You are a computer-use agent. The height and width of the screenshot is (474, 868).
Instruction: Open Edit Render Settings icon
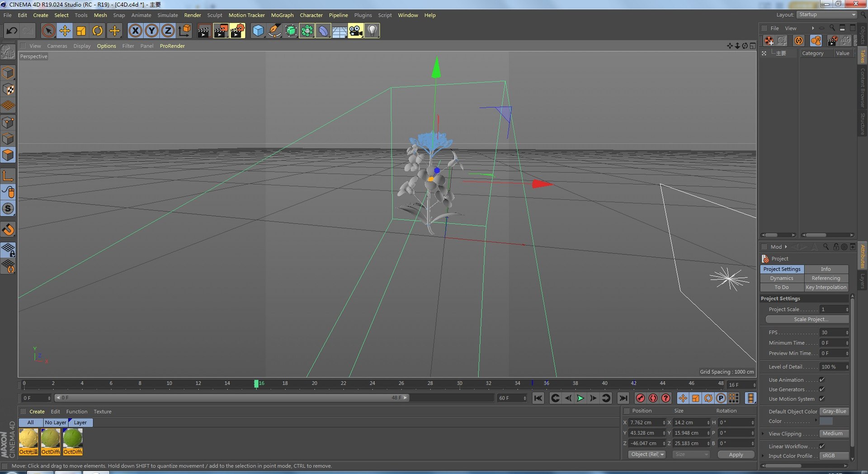click(237, 31)
